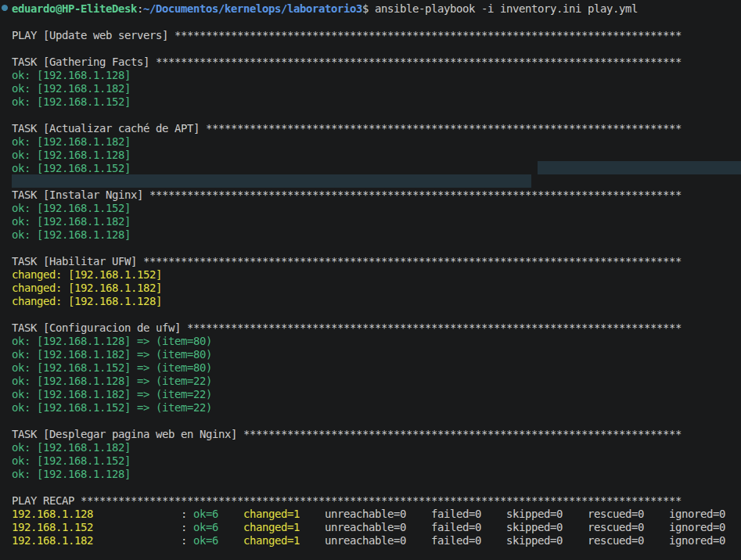
Task: Click ok: [192.168.1.152] under Actualizar caché de APT
Action: pyautogui.click(x=71, y=169)
